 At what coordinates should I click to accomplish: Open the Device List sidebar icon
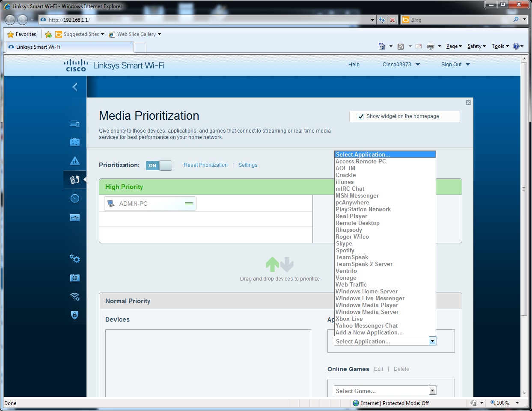(75, 124)
